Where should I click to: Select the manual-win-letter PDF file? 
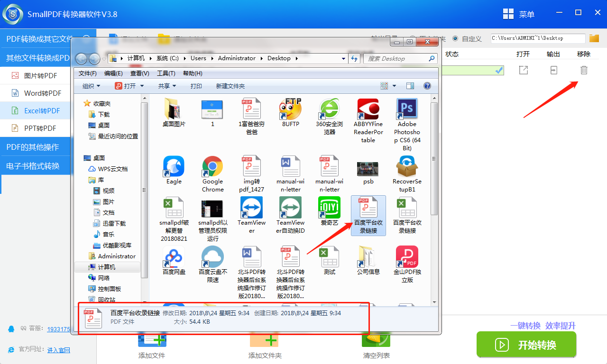coord(330,166)
